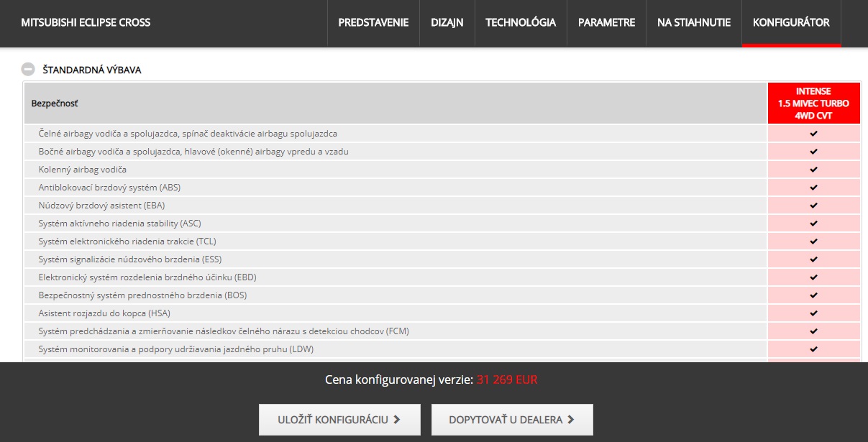
Task: Go to the Parametre tab
Action: point(606,22)
